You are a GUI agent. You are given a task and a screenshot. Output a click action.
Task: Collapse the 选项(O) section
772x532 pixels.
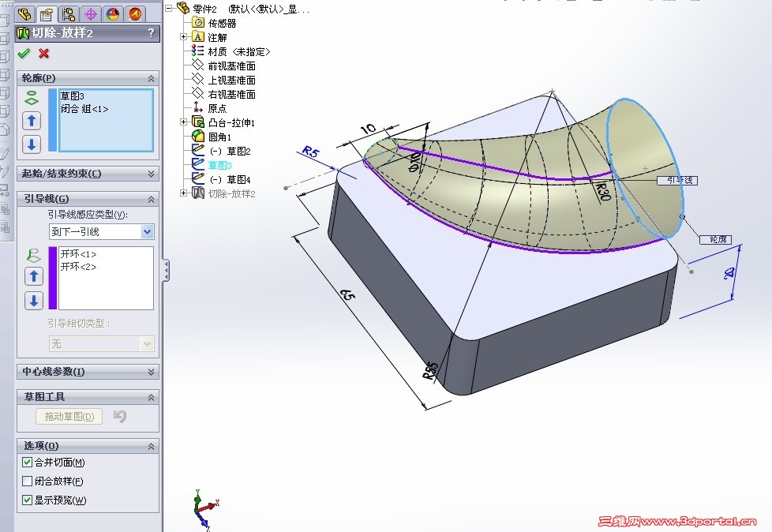pos(151,446)
